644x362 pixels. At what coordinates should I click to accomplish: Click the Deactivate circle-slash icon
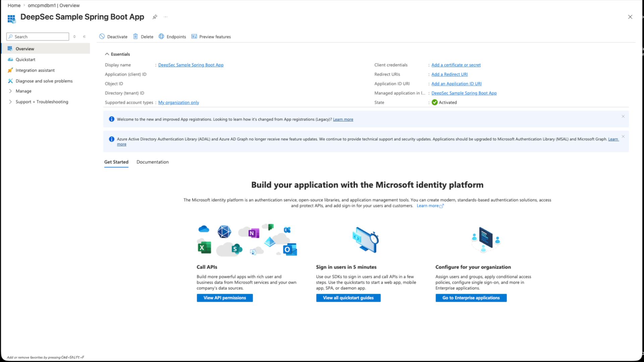coord(102,36)
